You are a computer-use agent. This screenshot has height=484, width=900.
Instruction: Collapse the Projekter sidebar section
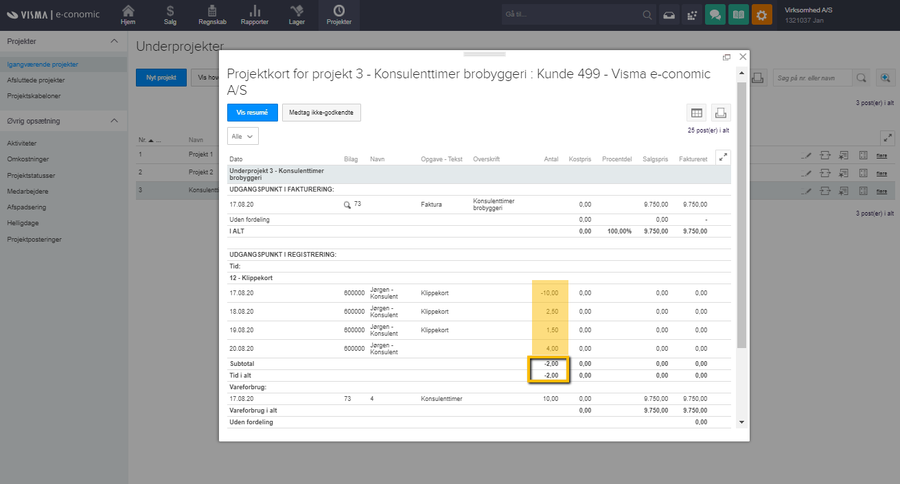click(115, 42)
